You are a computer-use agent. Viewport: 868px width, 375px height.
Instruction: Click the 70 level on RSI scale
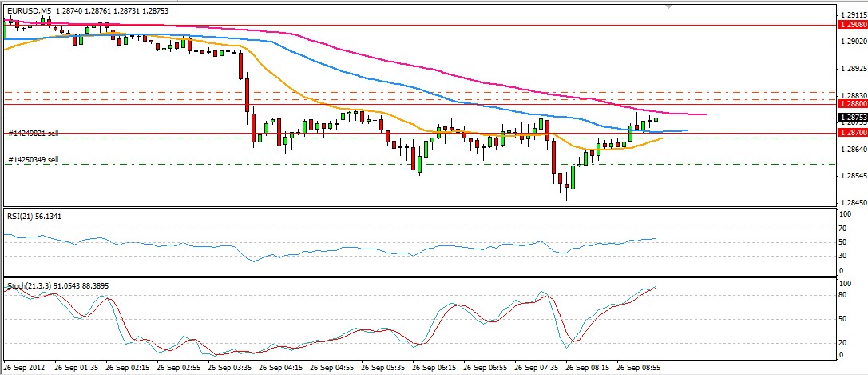845,229
